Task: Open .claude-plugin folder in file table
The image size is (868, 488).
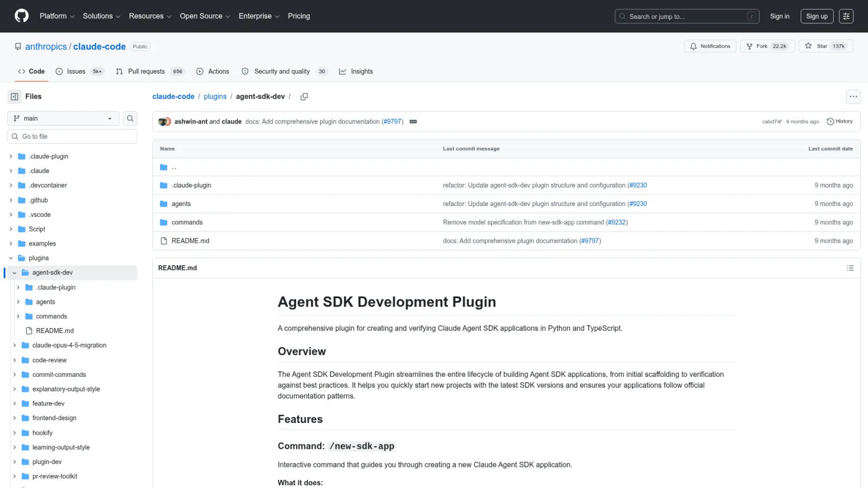Action: pos(192,185)
